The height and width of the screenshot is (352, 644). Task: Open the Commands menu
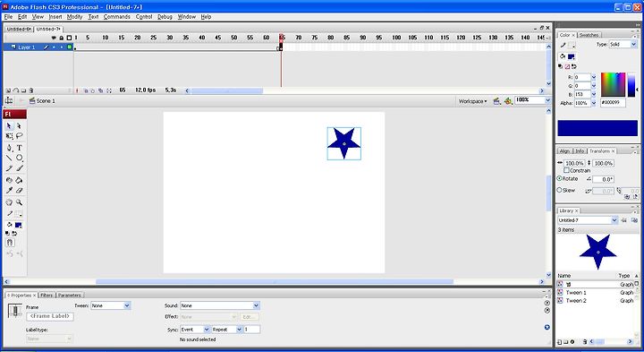pos(116,17)
